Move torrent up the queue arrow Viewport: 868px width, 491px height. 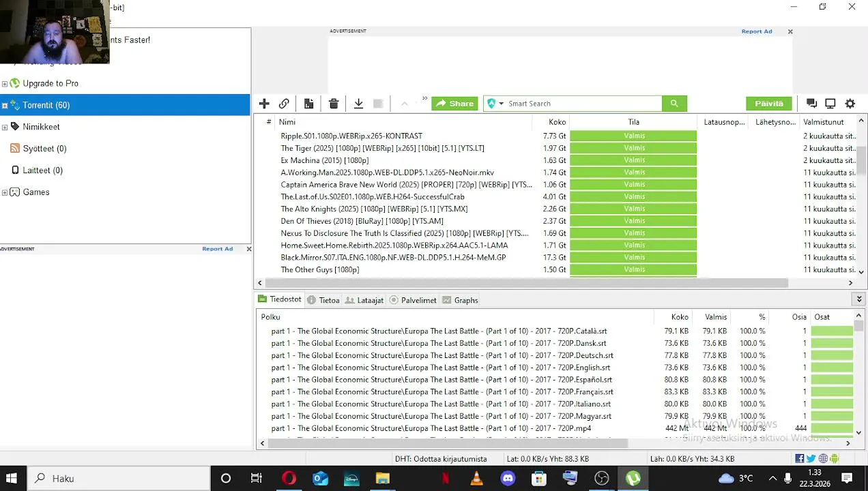click(x=404, y=104)
